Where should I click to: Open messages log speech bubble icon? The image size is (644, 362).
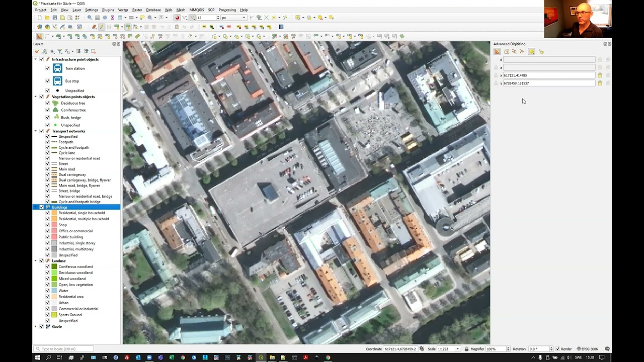click(x=607, y=349)
